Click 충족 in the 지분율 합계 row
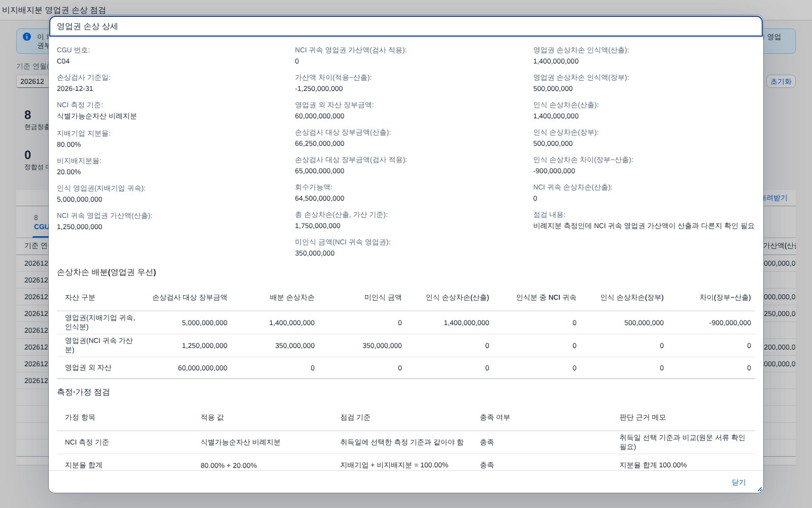 (x=487, y=465)
